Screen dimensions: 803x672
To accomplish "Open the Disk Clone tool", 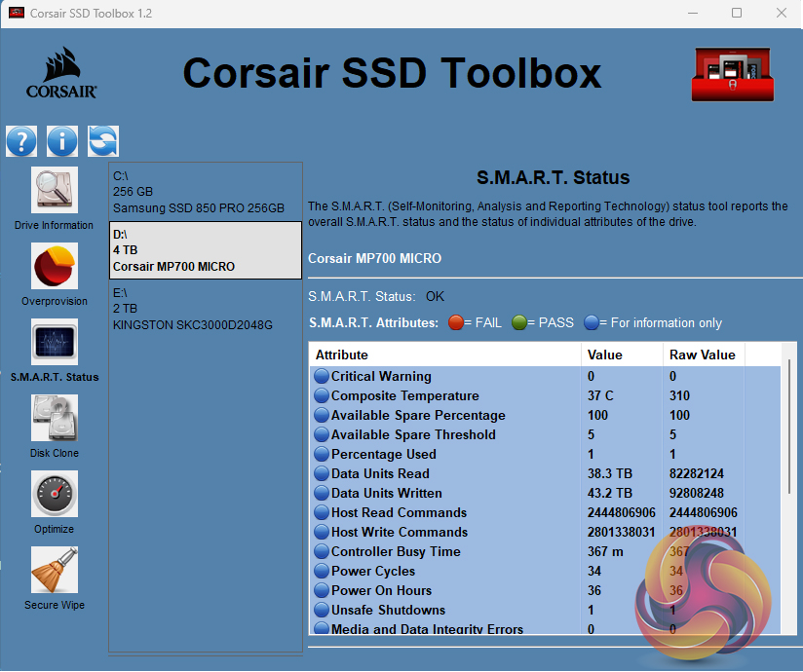I will coord(54,419).
